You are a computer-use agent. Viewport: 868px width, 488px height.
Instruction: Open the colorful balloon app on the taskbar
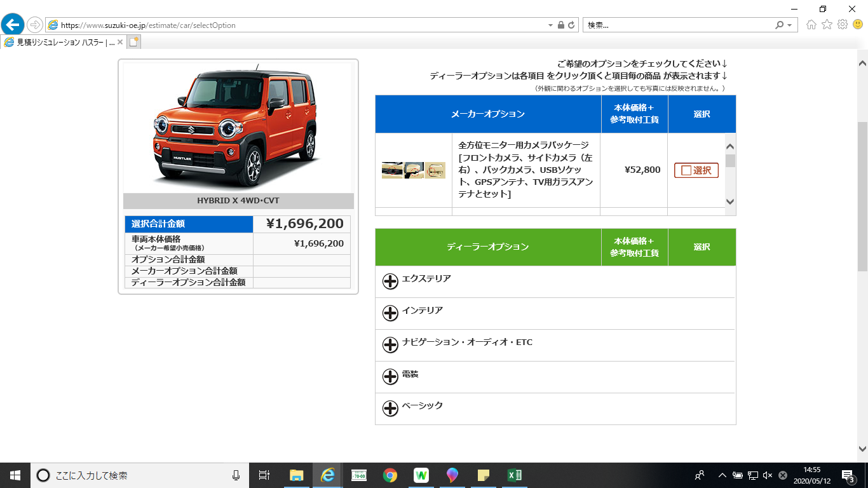click(x=452, y=475)
